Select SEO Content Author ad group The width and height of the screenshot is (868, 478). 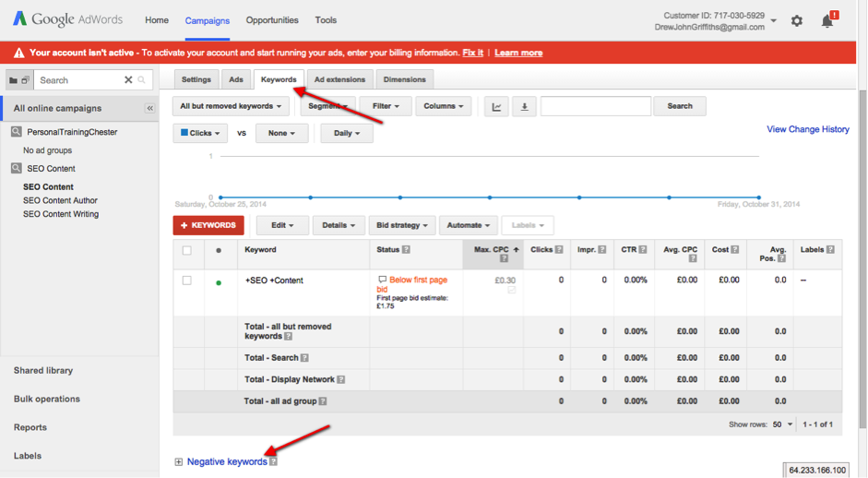click(x=60, y=200)
